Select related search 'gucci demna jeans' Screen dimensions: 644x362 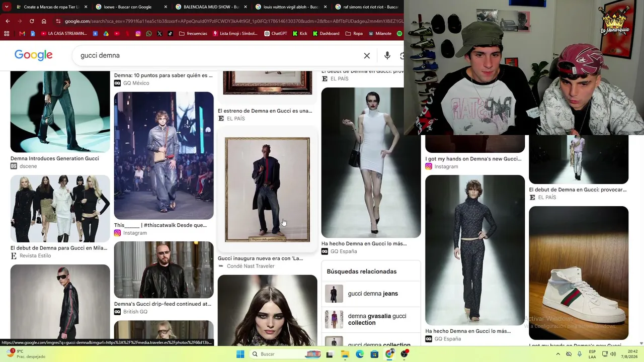pyautogui.click(x=371, y=294)
